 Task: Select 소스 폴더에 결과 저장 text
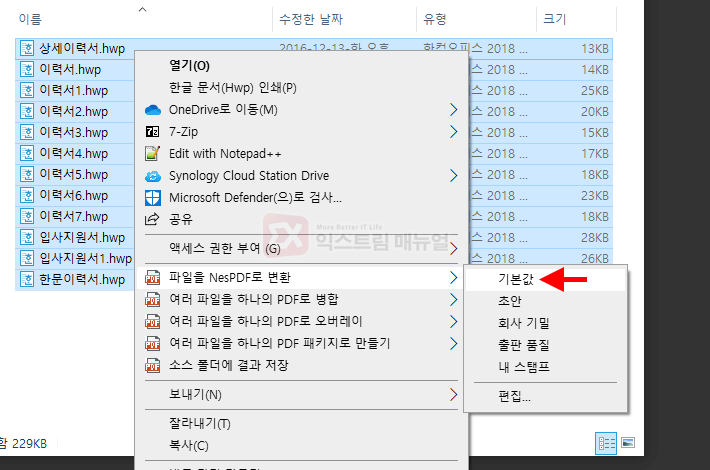tap(229, 365)
